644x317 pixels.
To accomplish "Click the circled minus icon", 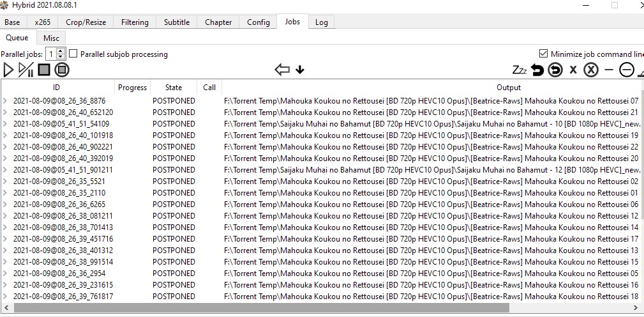I will [x=627, y=70].
